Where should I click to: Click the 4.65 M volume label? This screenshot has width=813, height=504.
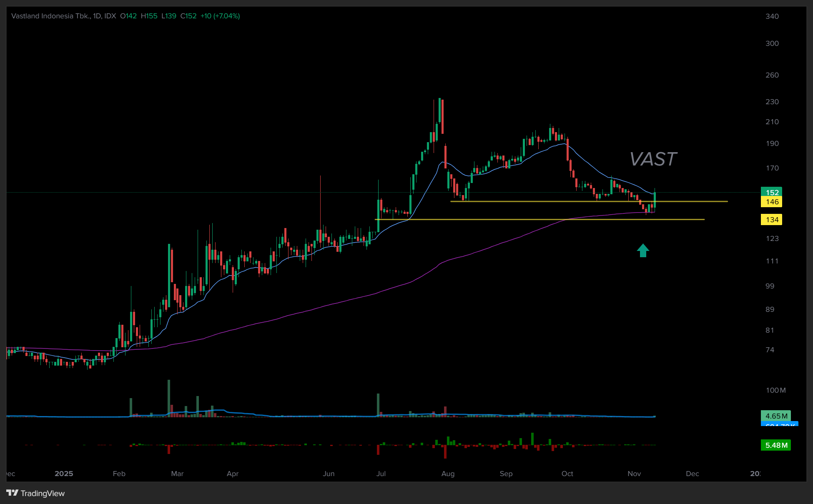776,416
